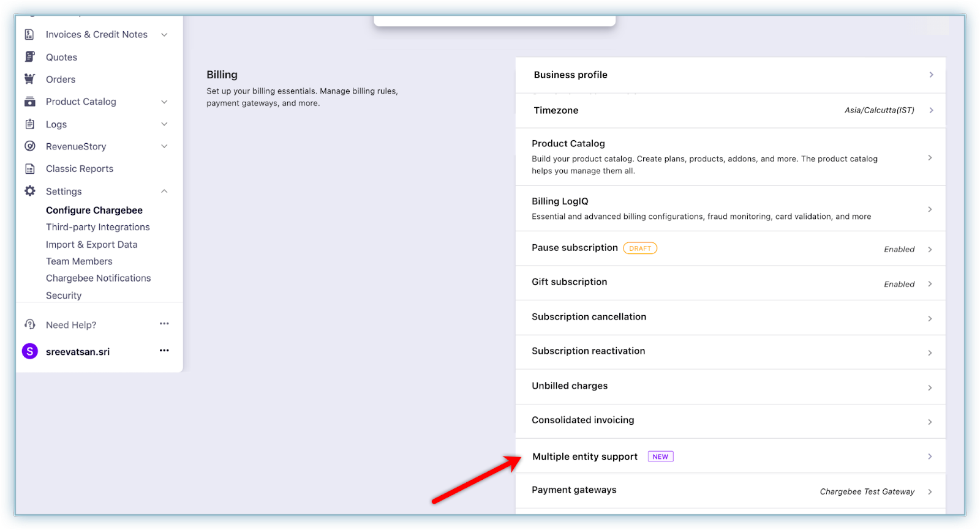Click the Subscription reactivation row chevron

pos(930,353)
